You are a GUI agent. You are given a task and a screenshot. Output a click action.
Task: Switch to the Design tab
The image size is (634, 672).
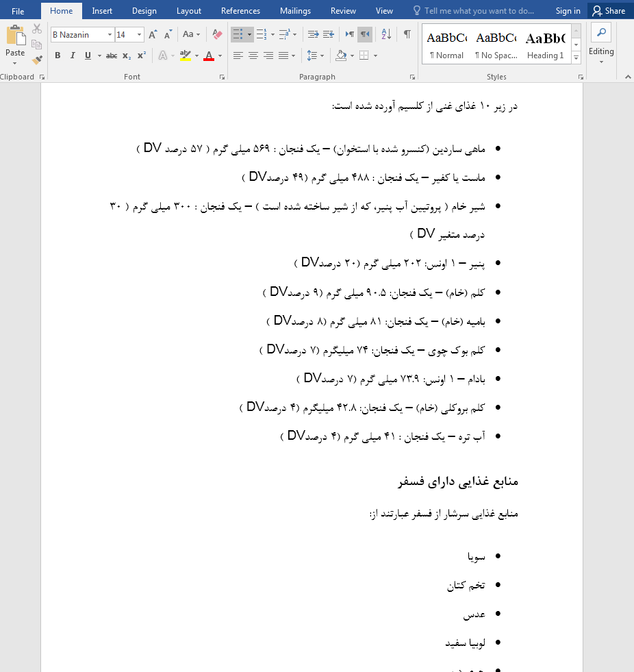coord(144,11)
